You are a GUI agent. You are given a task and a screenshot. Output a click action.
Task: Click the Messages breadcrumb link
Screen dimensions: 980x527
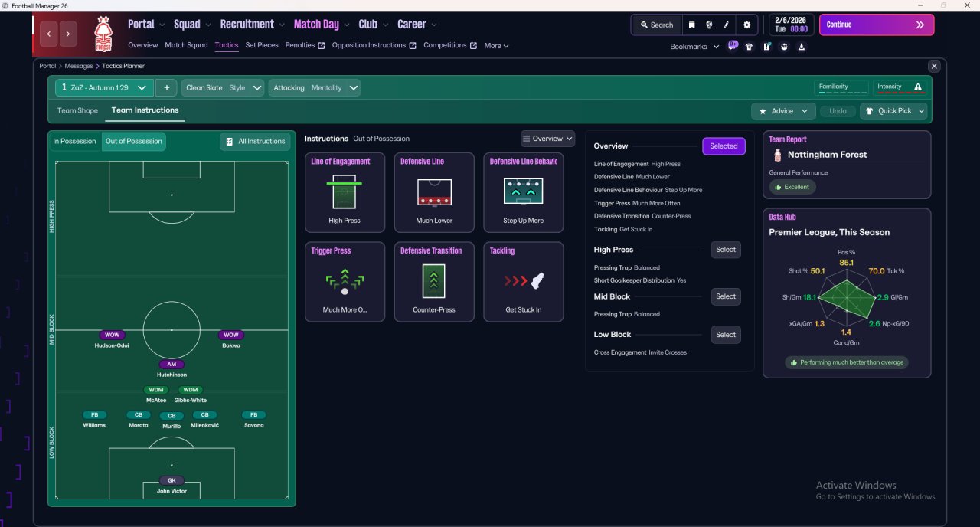click(x=79, y=67)
